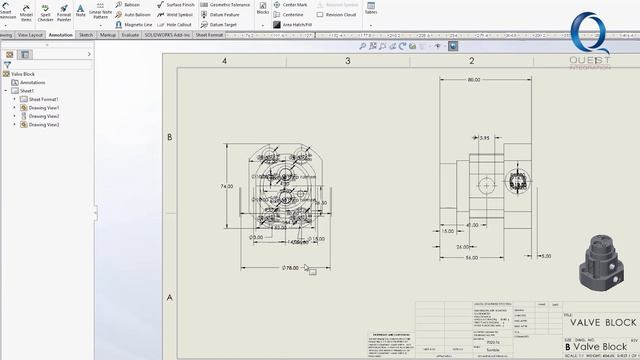Insert a Magnetic Line
The width and height of the screenshot is (640, 360).
coord(133,24)
